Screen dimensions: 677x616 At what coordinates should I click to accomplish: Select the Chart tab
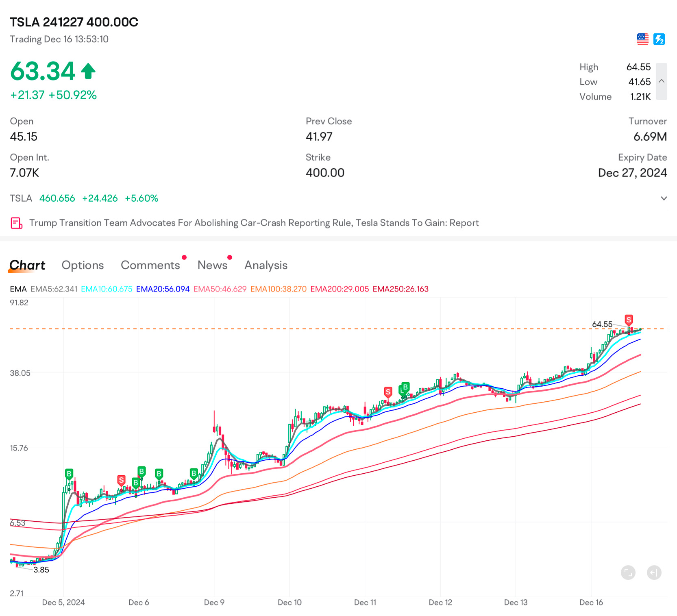[27, 265]
